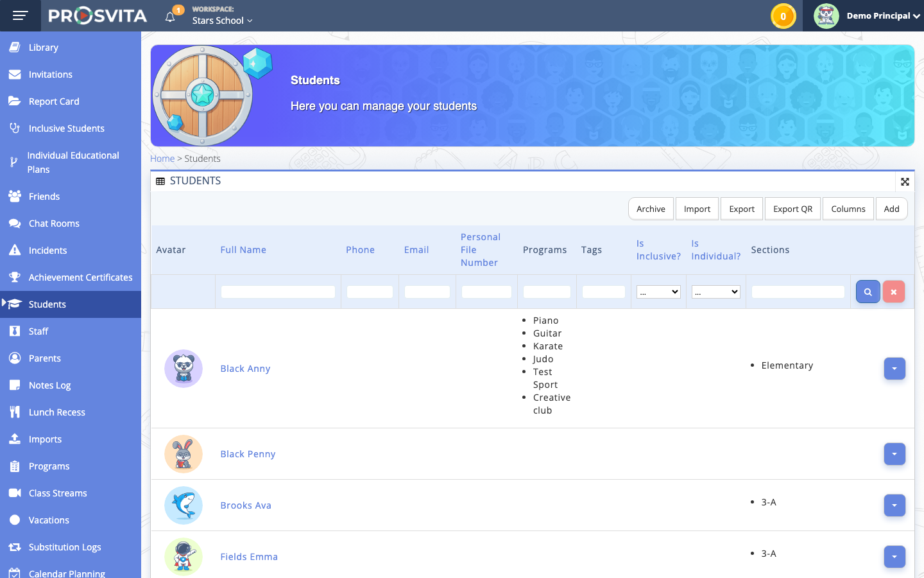
Task: Focus the Full Name filter field
Action: pyautogui.click(x=278, y=292)
